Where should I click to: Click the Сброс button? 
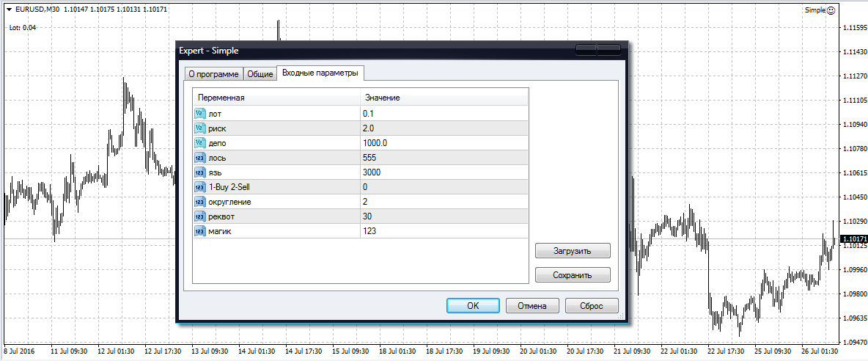click(x=591, y=306)
